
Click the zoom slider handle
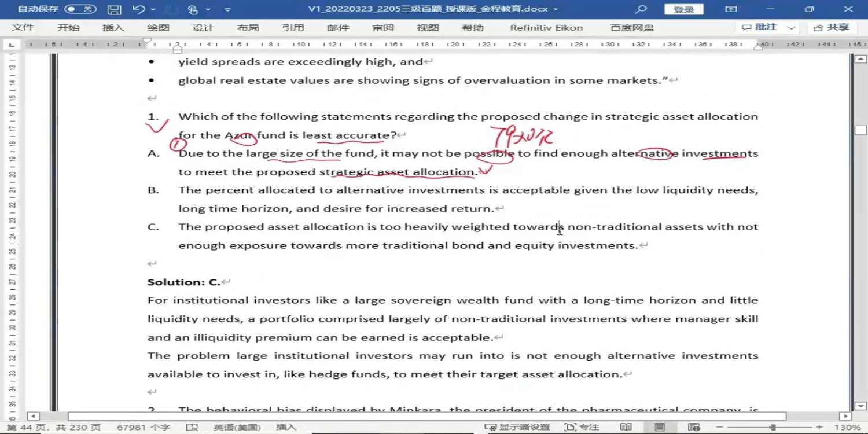click(x=773, y=427)
